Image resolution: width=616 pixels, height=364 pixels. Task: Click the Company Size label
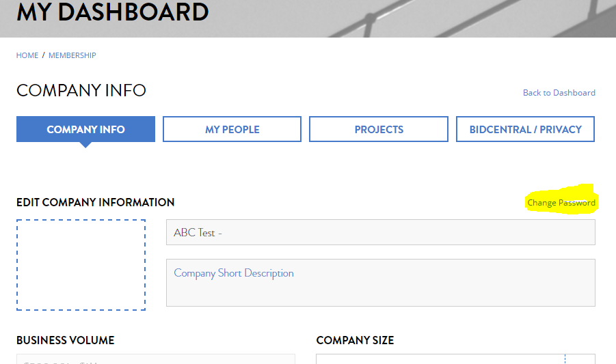pos(355,340)
